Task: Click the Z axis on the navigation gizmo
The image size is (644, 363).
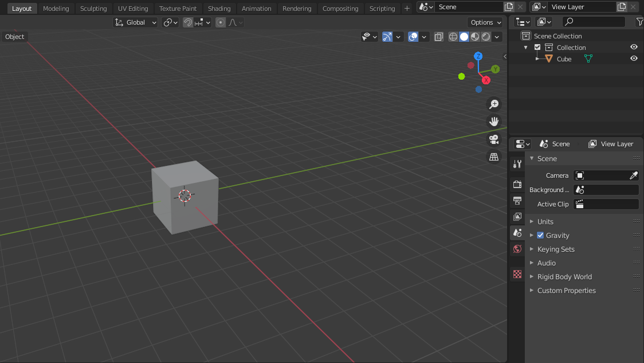Action: click(x=478, y=56)
